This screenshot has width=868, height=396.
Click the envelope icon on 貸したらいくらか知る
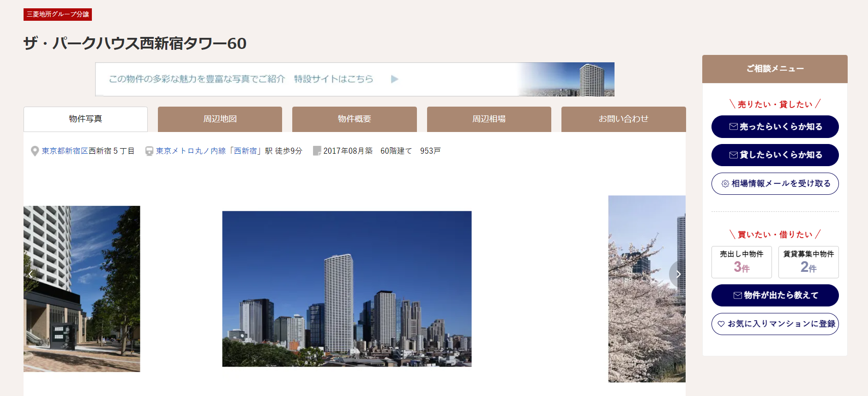pyautogui.click(x=733, y=155)
